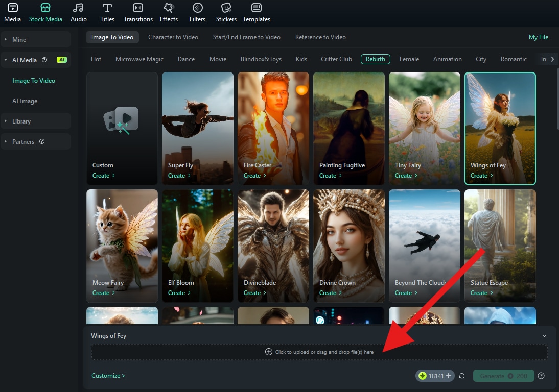
Task: Switch to Character to Video tab
Action: [173, 37]
